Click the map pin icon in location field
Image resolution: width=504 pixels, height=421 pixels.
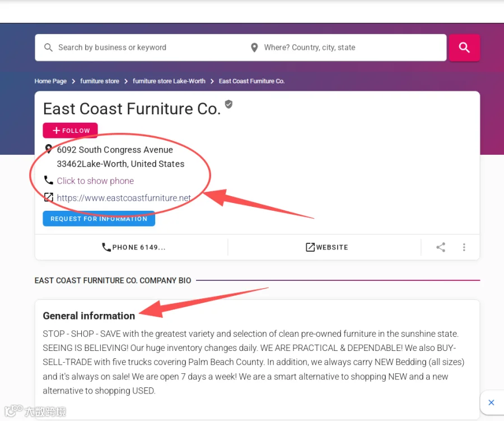click(x=254, y=48)
